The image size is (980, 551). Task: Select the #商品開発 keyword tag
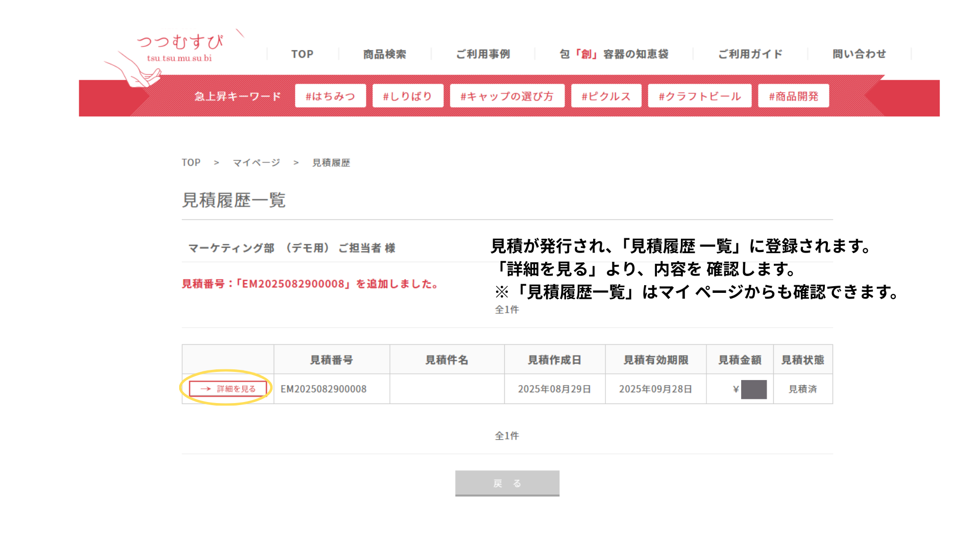(x=793, y=96)
